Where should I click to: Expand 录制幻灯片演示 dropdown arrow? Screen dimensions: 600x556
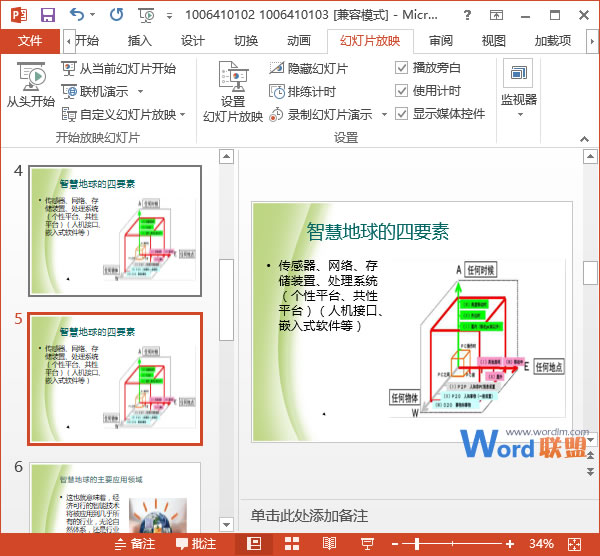pos(384,114)
